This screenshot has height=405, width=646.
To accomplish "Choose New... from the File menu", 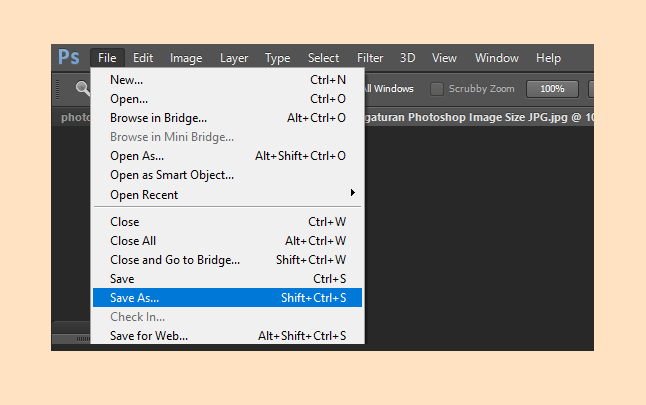I will tap(227, 80).
